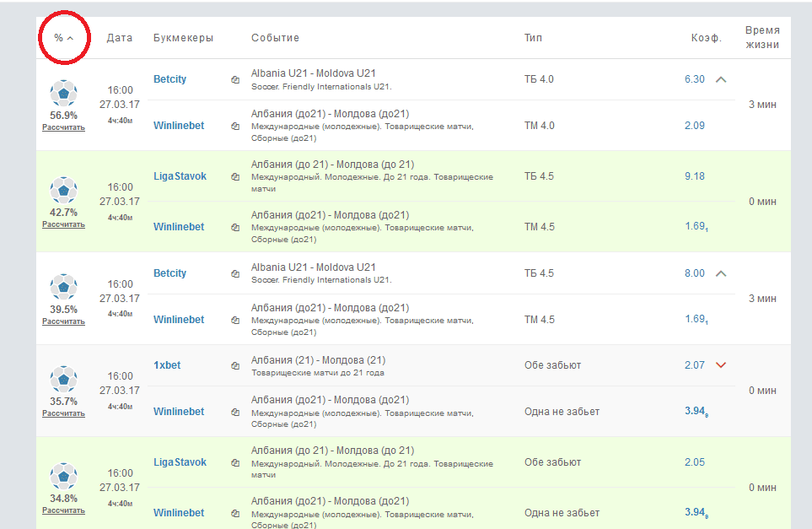The width and height of the screenshot is (812, 529).
Task: Click the 2.05 coefficient for Обе забьют
Action: tap(694, 462)
